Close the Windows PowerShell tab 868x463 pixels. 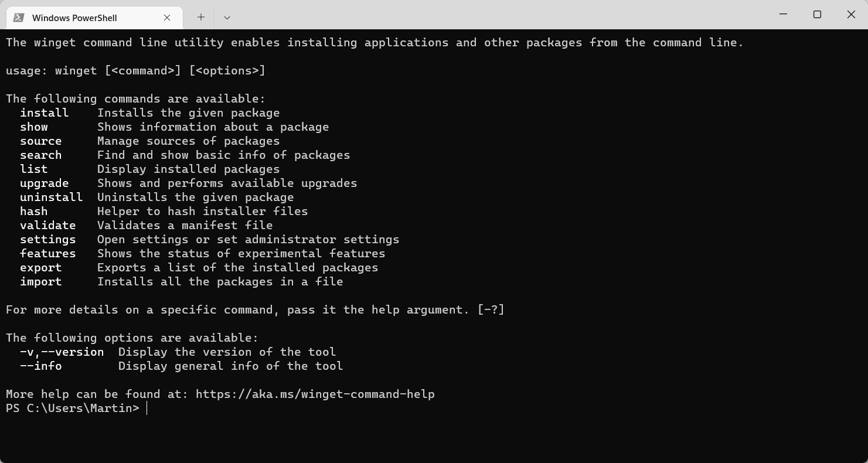[167, 18]
